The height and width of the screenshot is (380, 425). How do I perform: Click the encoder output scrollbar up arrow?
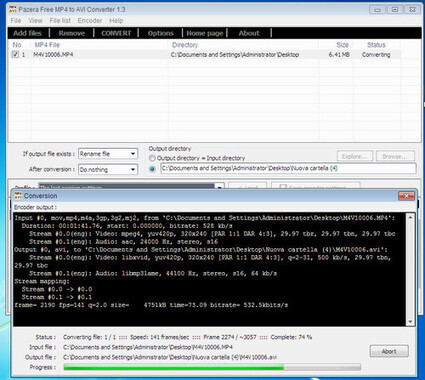coord(410,218)
